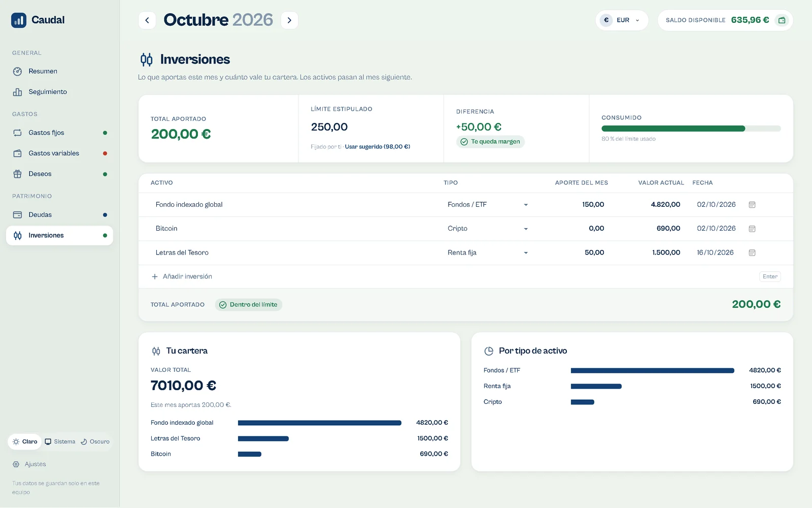Select Inversiones in sidebar

[59, 236]
